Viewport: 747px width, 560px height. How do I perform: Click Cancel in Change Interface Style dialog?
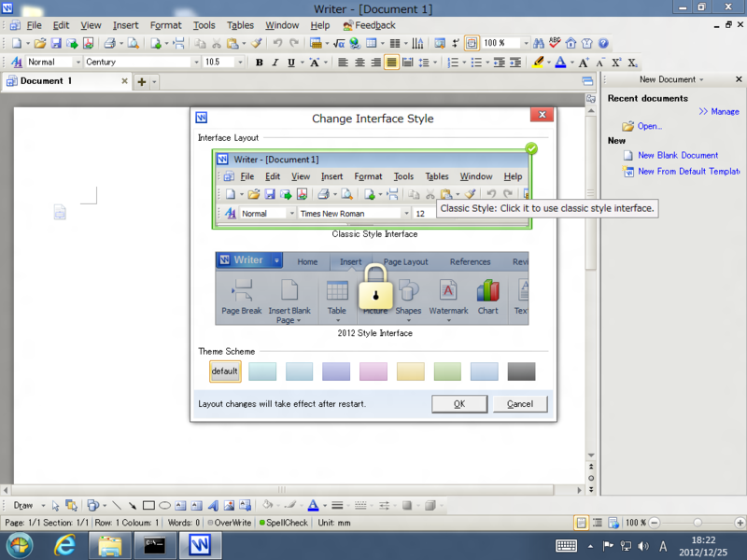click(x=520, y=404)
